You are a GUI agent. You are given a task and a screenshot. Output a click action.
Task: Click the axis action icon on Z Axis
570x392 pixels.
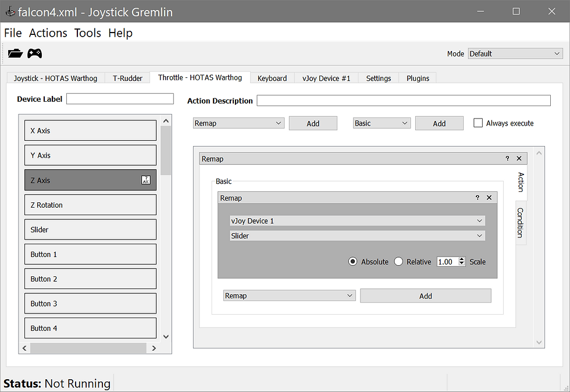click(146, 180)
